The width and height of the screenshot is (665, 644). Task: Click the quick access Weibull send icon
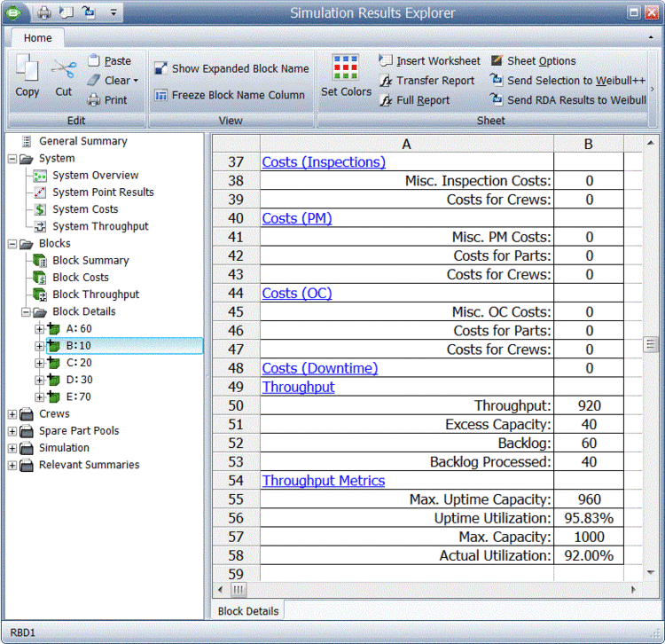coord(89,12)
